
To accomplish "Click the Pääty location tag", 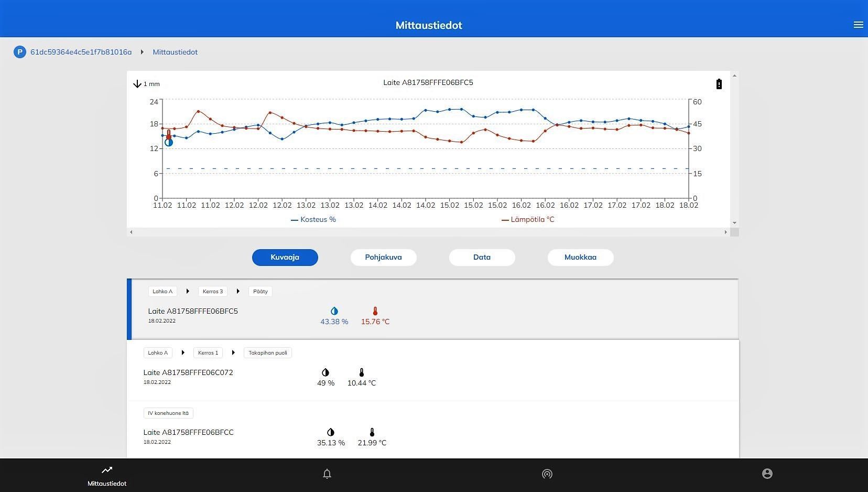I will point(261,291).
